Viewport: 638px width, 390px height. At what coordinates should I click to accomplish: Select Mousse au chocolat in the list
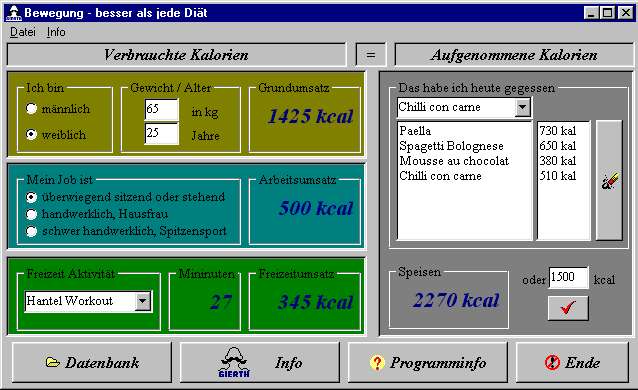click(x=454, y=161)
